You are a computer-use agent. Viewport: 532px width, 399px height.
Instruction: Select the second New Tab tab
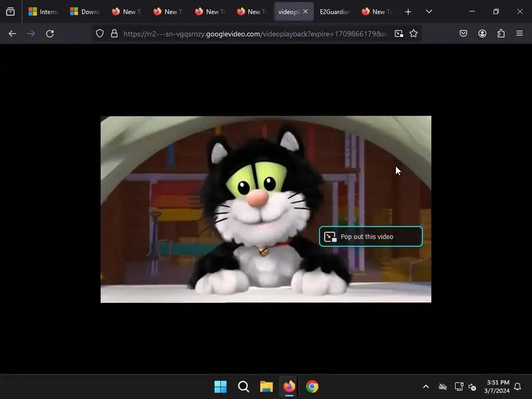(x=168, y=12)
